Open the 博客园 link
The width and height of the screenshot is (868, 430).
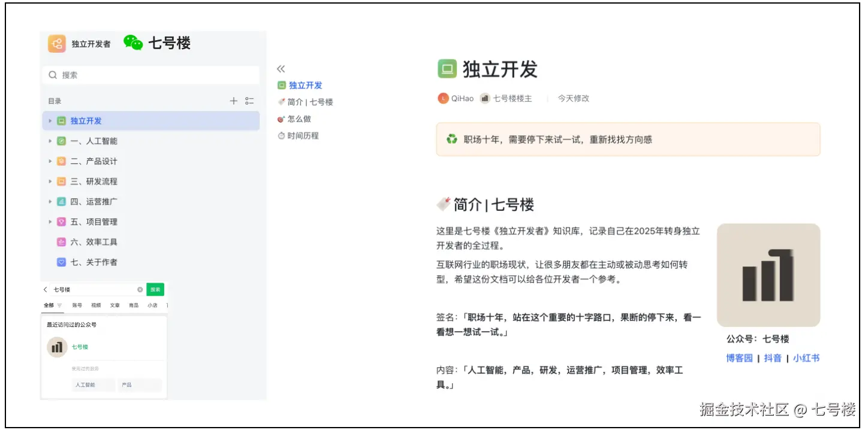(x=739, y=358)
